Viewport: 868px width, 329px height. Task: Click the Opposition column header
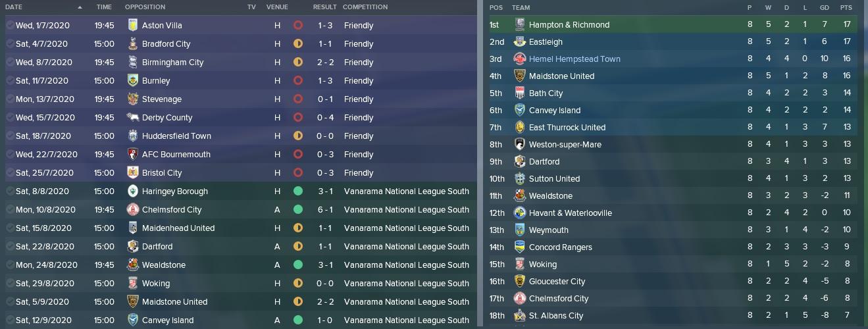(x=145, y=7)
